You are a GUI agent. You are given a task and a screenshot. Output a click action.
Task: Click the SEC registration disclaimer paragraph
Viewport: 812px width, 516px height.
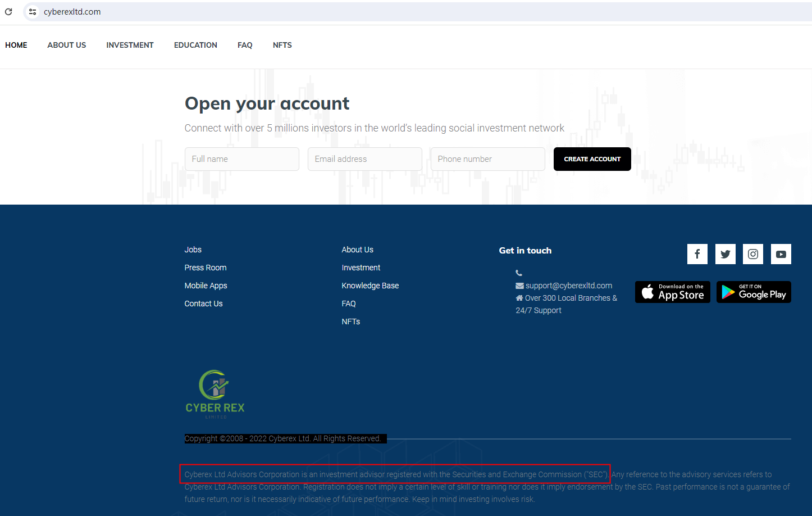coord(487,487)
